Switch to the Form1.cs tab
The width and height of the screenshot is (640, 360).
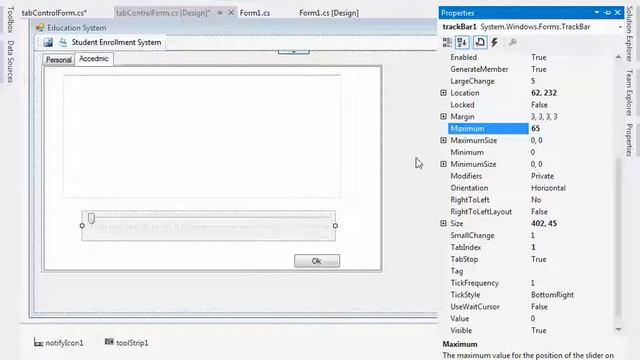255,13
